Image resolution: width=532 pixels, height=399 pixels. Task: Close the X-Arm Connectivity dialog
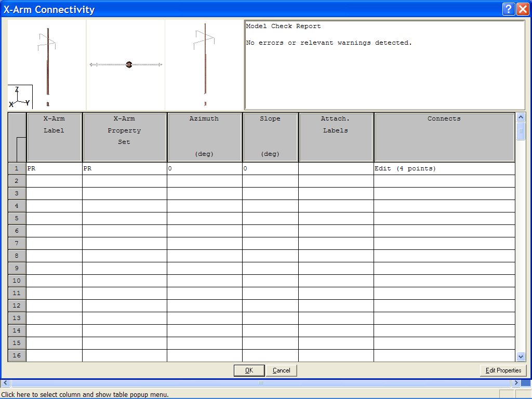pos(523,9)
